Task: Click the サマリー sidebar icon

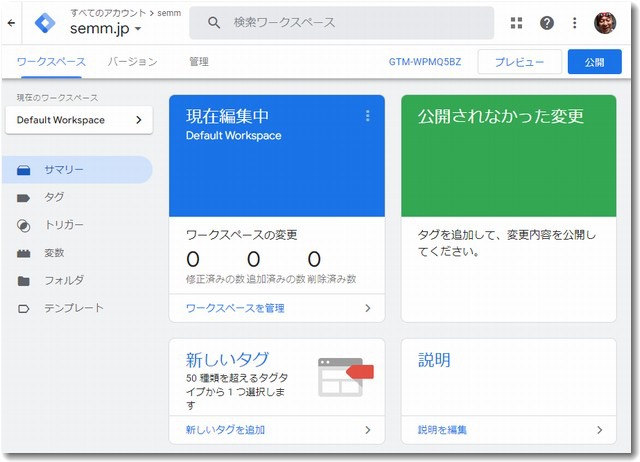Action: click(x=24, y=170)
